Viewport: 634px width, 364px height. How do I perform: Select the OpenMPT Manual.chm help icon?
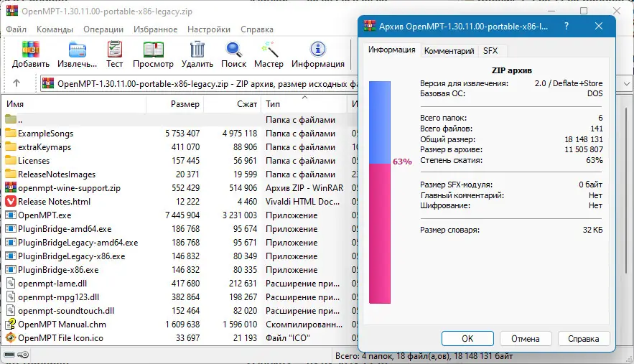pyautogui.click(x=11, y=324)
